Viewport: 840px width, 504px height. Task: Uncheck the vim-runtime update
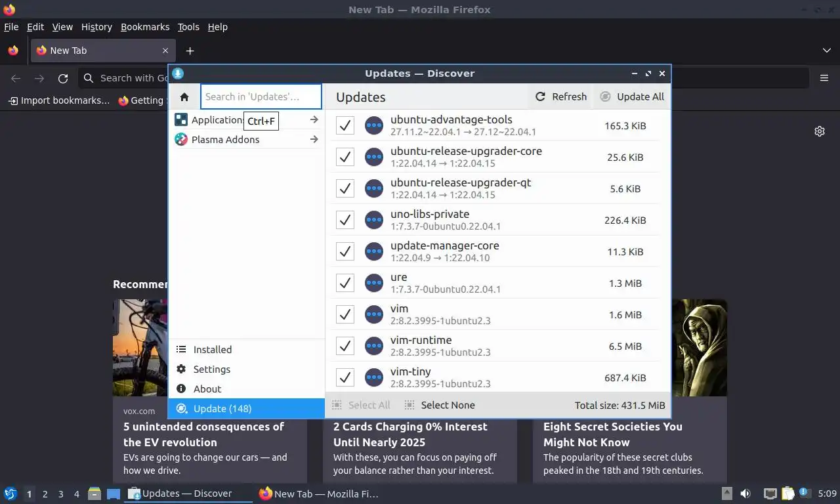pos(345,346)
